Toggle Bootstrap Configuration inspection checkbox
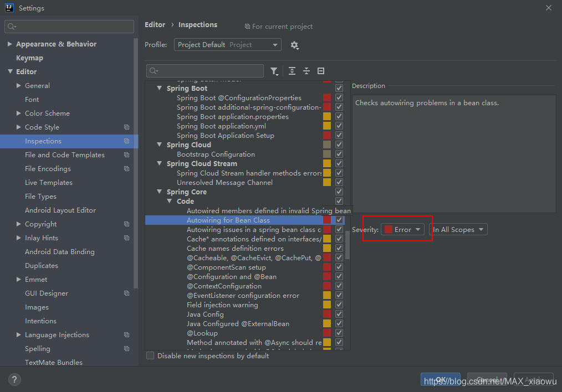The height and width of the screenshot is (392, 562). click(339, 154)
